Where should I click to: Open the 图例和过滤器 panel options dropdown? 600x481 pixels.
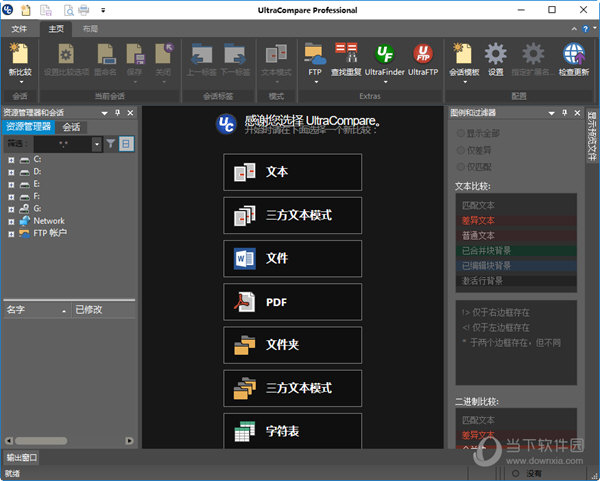point(551,113)
